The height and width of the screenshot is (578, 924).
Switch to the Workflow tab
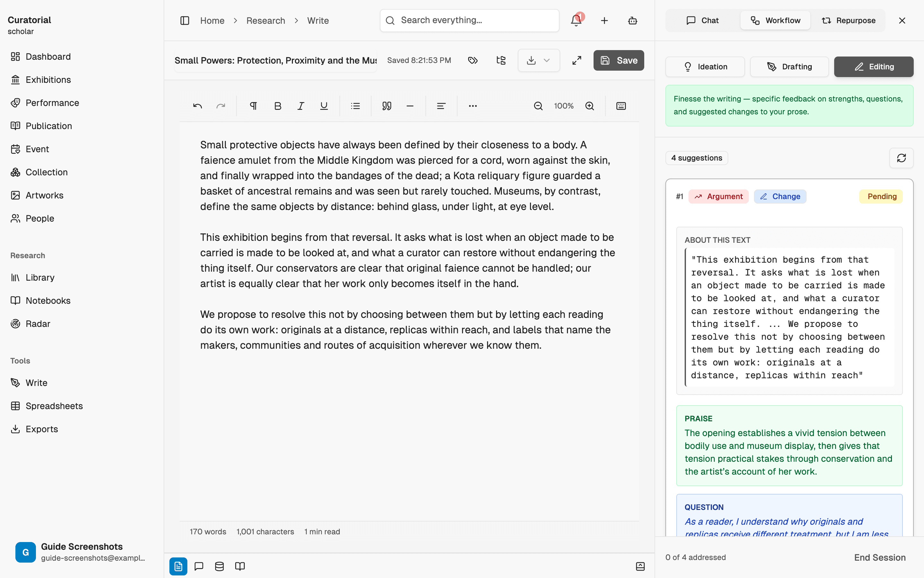click(x=775, y=21)
